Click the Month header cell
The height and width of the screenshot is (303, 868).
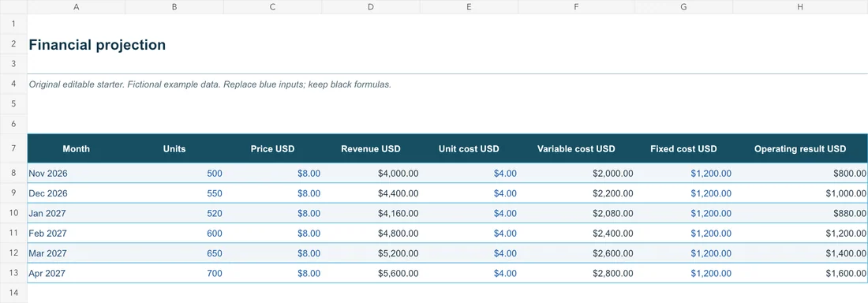click(76, 148)
